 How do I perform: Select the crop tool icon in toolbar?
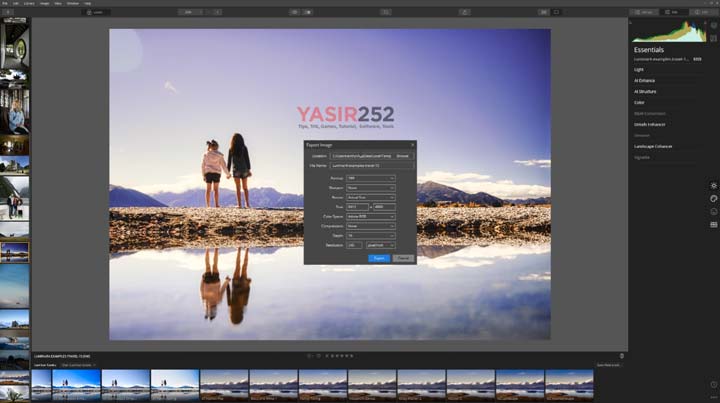point(386,12)
